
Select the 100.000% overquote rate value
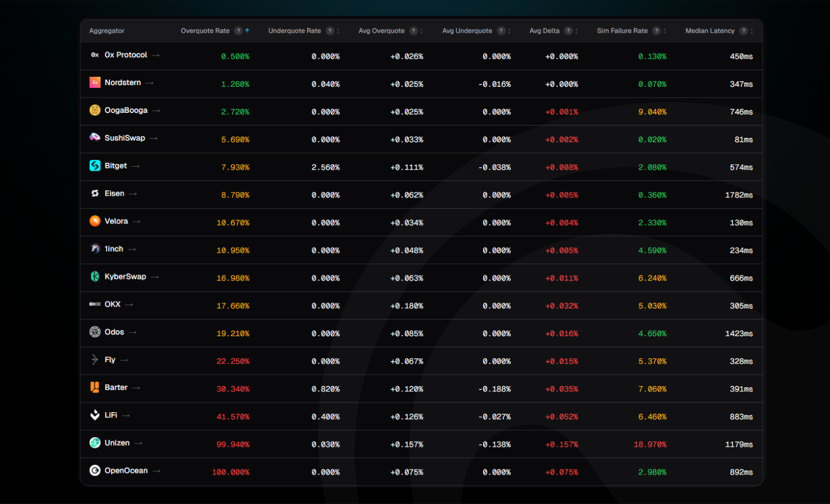(x=231, y=472)
